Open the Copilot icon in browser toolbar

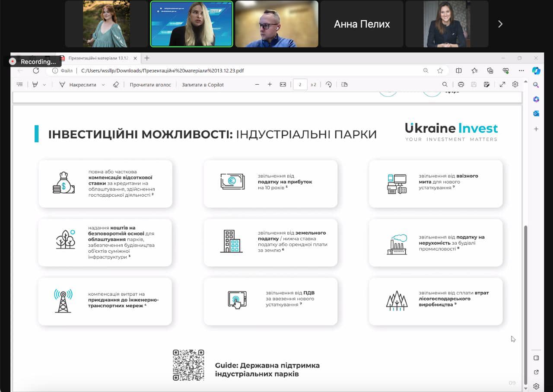536,70
